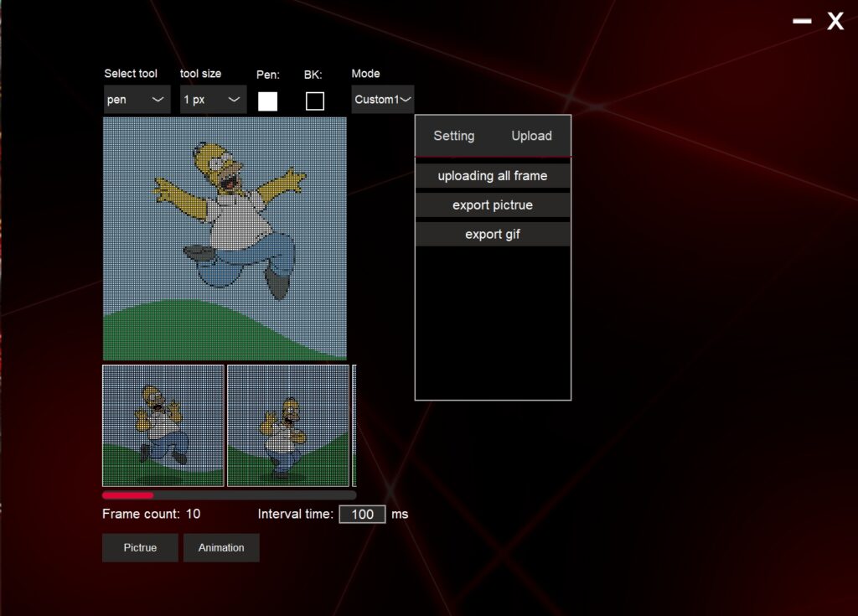Switch to the Upload tab
Viewport: 858px width, 616px height.
[x=531, y=136]
